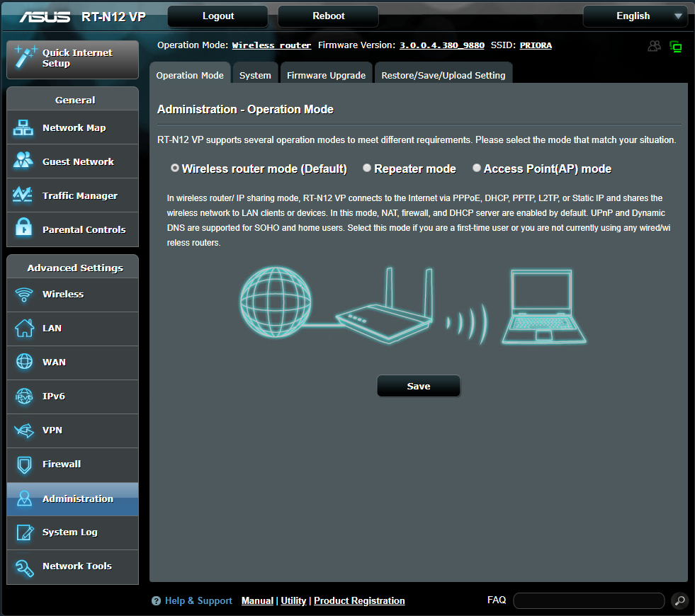This screenshot has width=695, height=616.
Task: Open the Manual link
Action: [x=257, y=601]
